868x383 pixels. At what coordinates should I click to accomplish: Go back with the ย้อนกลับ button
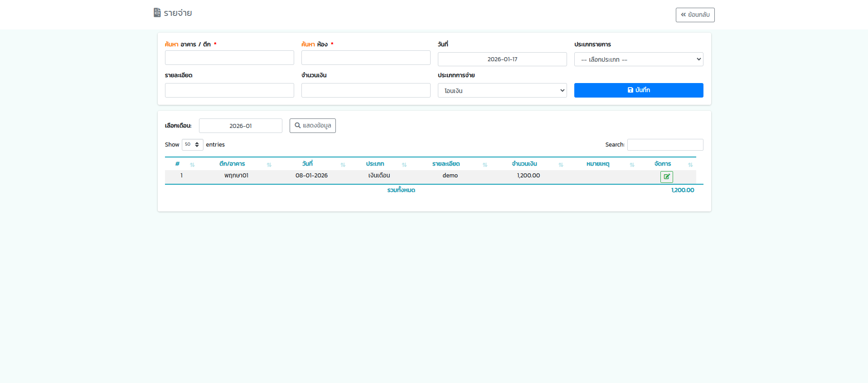[x=695, y=15]
